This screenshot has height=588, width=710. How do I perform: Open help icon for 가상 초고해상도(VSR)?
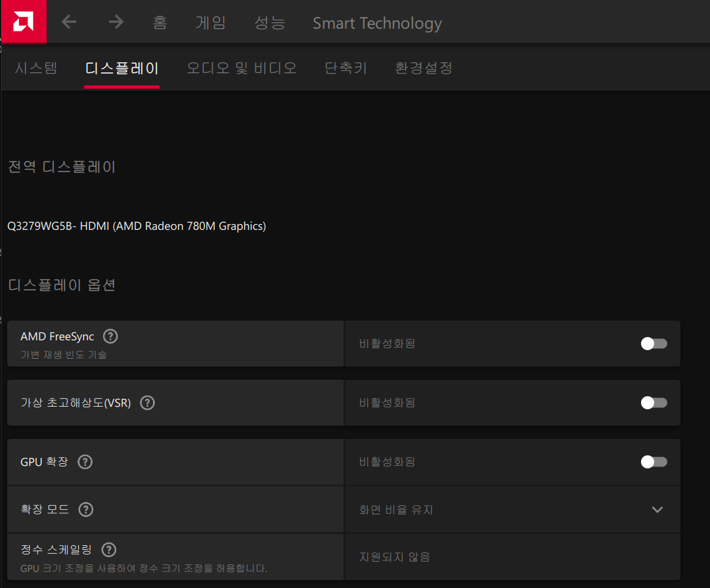[x=147, y=403]
